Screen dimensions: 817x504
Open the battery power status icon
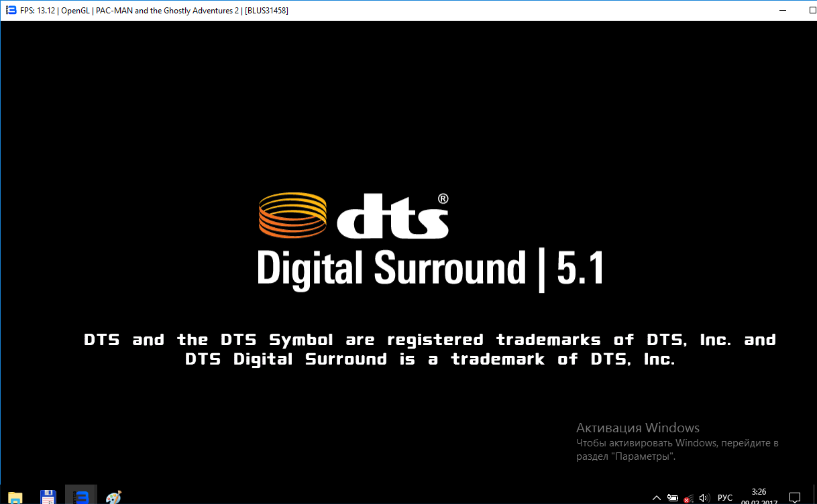[x=672, y=498]
